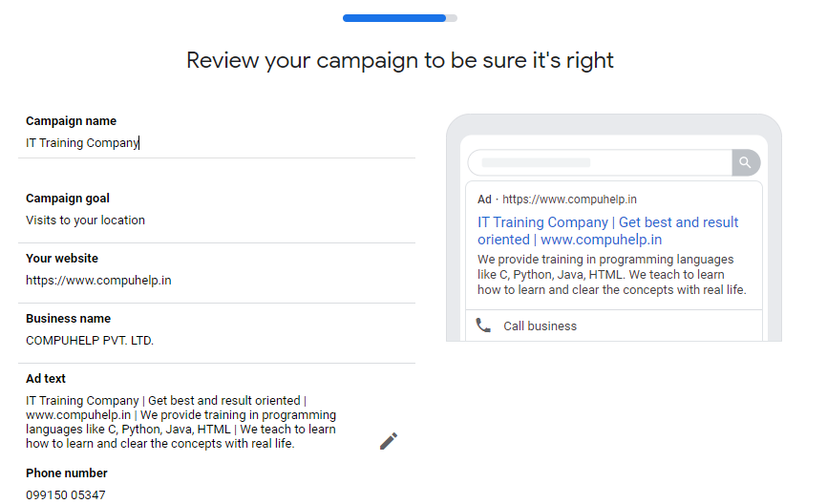Click the ad description in the preview
The image size is (827, 504).
pyautogui.click(x=611, y=275)
